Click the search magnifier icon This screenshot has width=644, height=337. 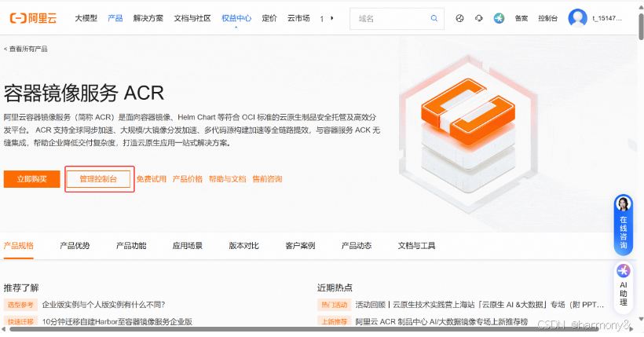click(x=434, y=18)
